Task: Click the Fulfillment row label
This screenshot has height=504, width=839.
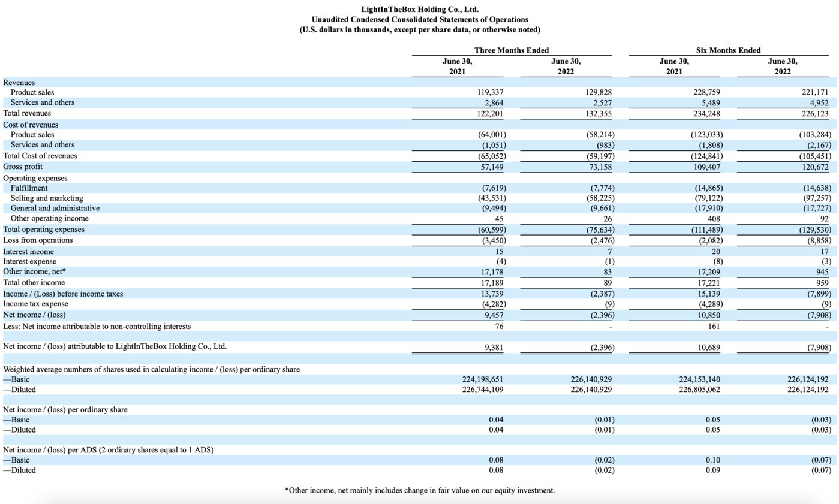Action: [x=29, y=188]
